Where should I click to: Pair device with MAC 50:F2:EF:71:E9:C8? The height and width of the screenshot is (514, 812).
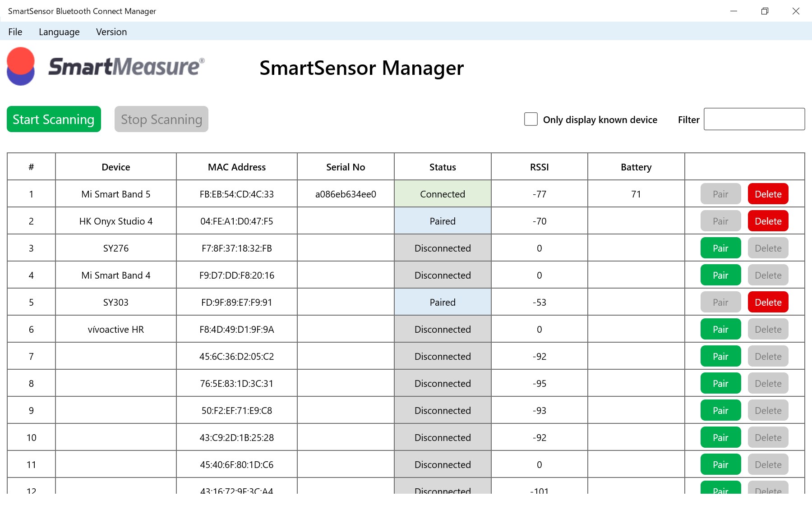click(x=720, y=410)
